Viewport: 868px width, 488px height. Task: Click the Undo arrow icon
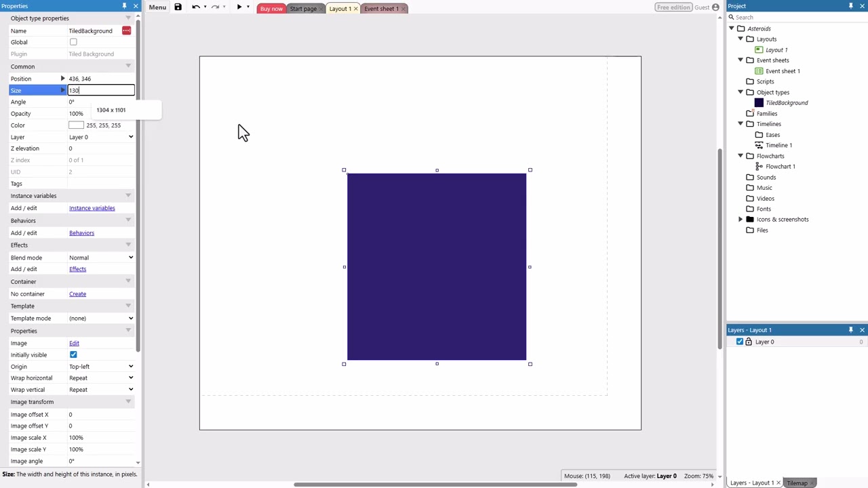pyautogui.click(x=195, y=7)
